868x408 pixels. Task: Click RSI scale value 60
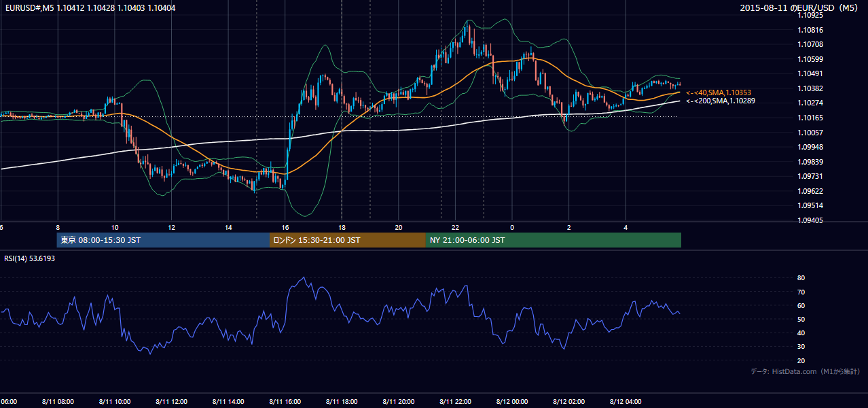click(801, 305)
